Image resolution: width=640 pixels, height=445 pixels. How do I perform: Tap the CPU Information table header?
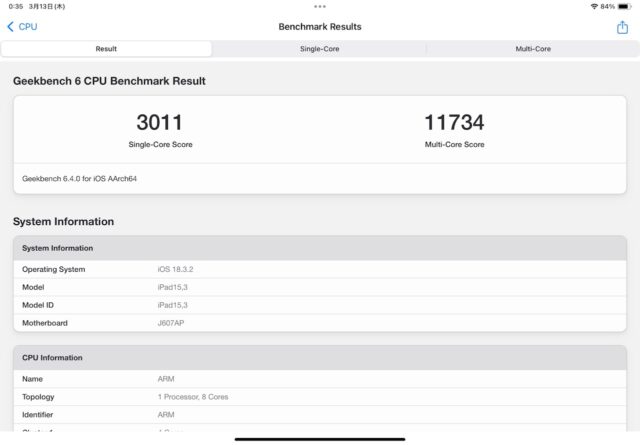pos(320,358)
